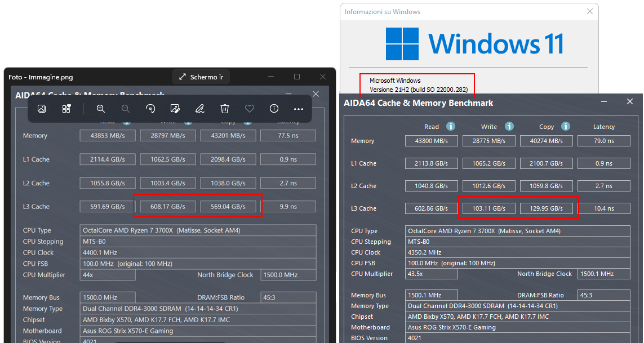This screenshot has height=343, width=644.
Task: Click the 28775 MB/s memory write field
Action: coord(488,141)
